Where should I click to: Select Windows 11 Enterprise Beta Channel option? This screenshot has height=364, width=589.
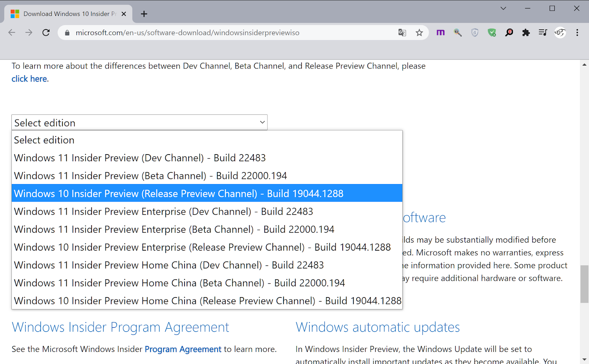tap(207, 229)
